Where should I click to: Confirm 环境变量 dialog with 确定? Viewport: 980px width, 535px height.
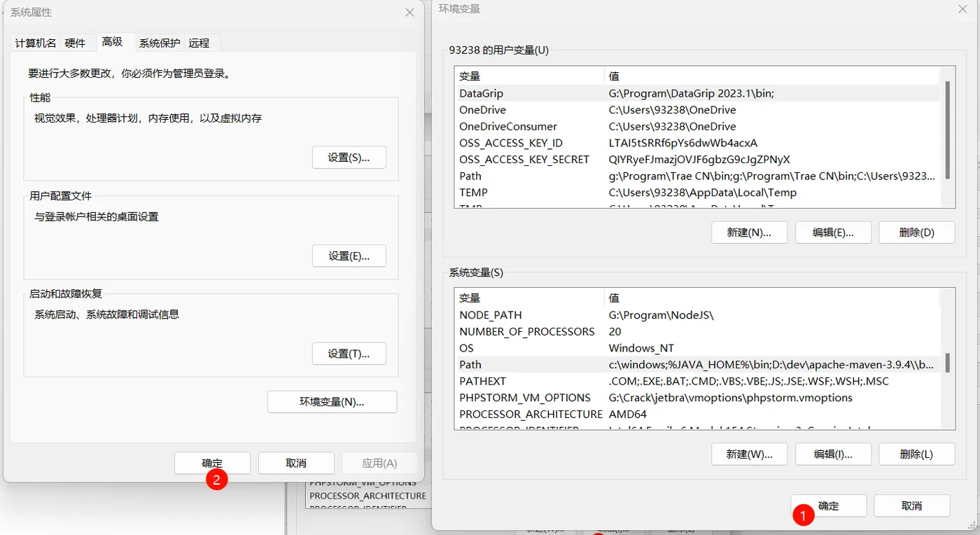[829, 506]
